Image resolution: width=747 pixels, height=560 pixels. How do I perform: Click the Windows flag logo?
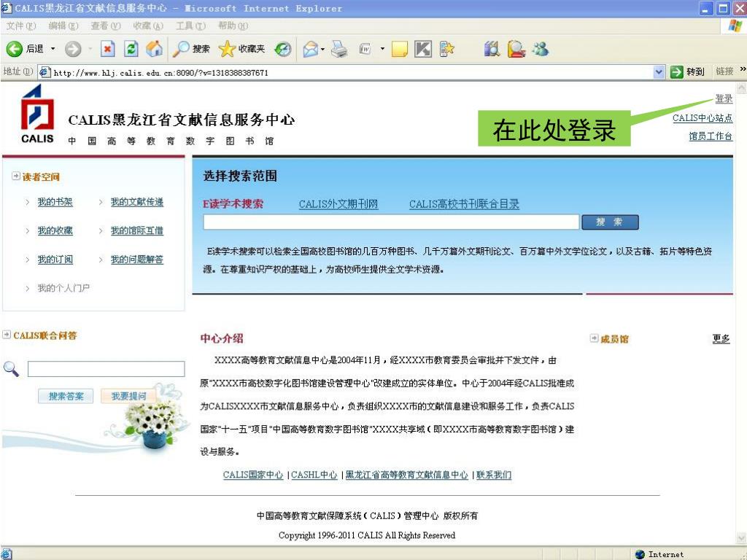click(x=734, y=26)
